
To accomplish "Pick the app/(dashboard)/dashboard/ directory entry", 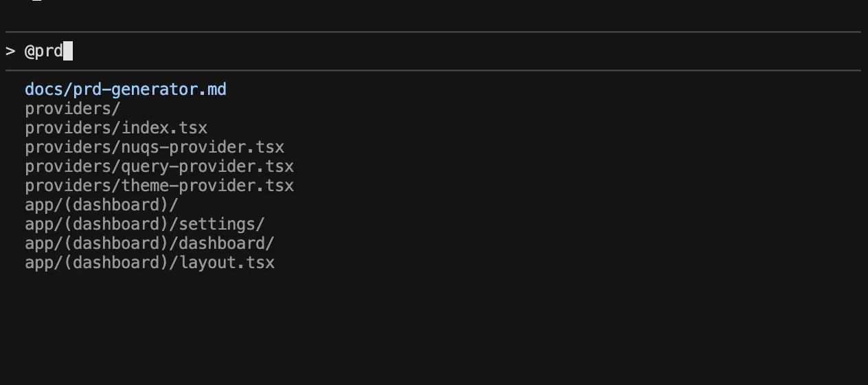I will pyautogui.click(x=150, y=243).
